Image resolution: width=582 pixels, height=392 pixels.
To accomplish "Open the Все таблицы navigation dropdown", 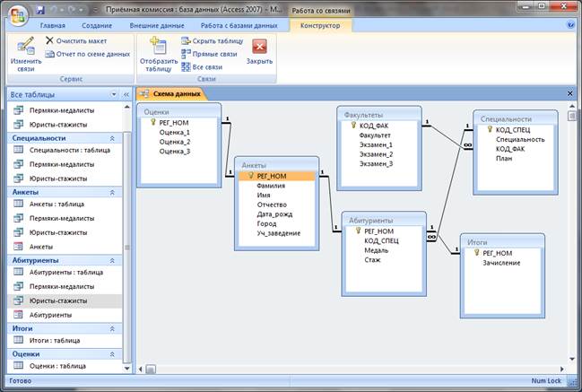I will (x=114, y=95).
